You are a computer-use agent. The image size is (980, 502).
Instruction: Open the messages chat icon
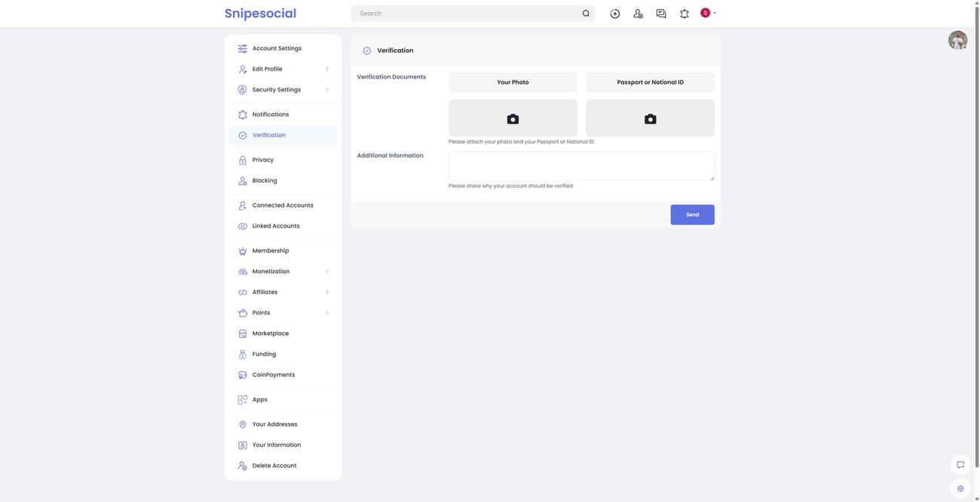661,14
